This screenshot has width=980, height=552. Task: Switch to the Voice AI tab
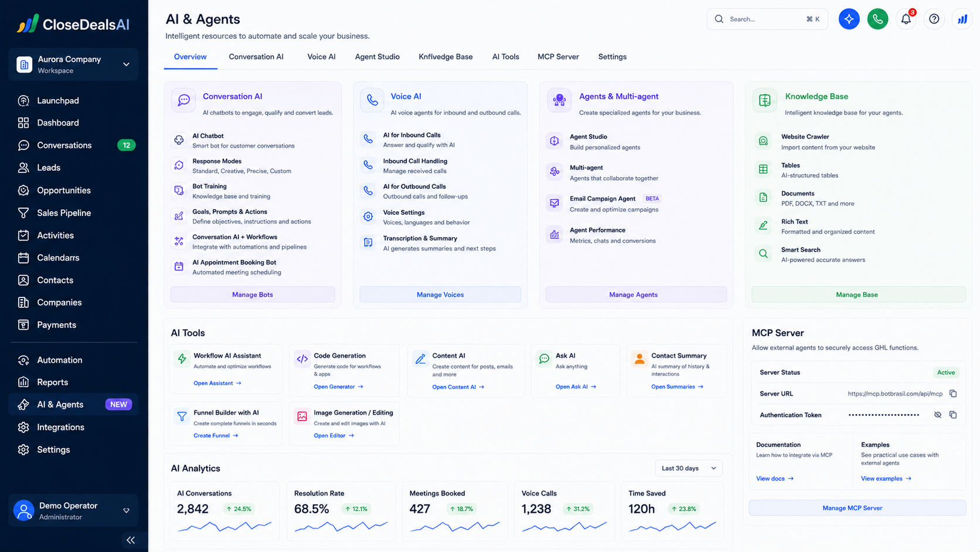point(321,57)
